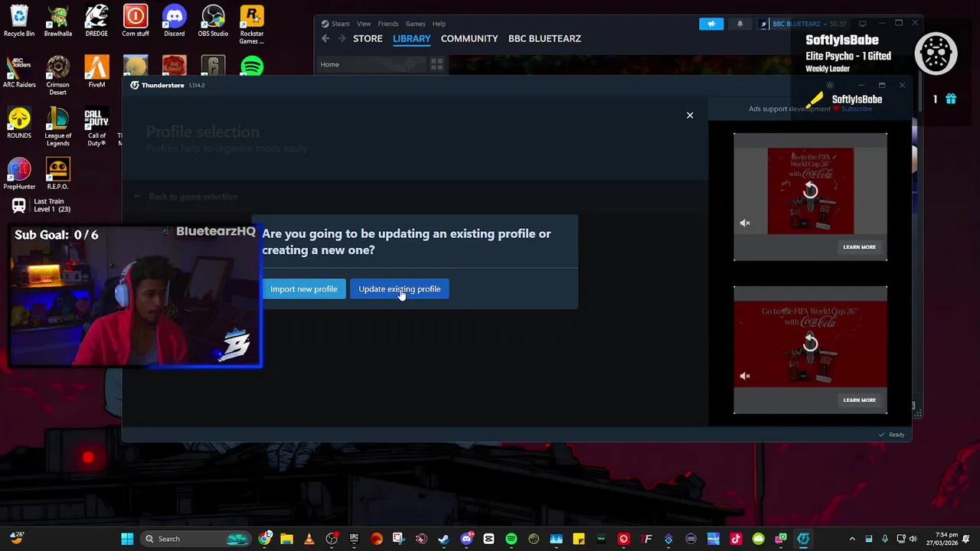Click Steam's back navigation arrow
Image resolution: width=980 pixels, height=551 pixels.
[x=325, y=38]
